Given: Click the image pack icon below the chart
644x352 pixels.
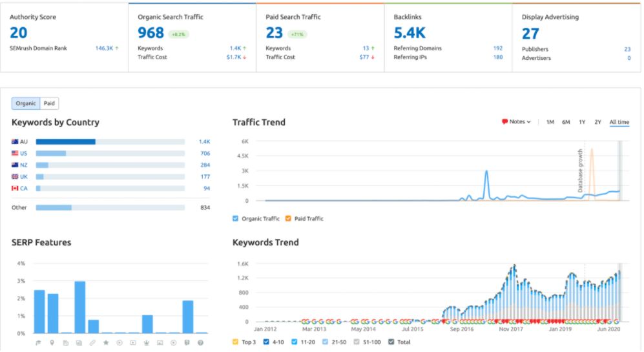Looking at the screenshot, I should pos(160,342).
